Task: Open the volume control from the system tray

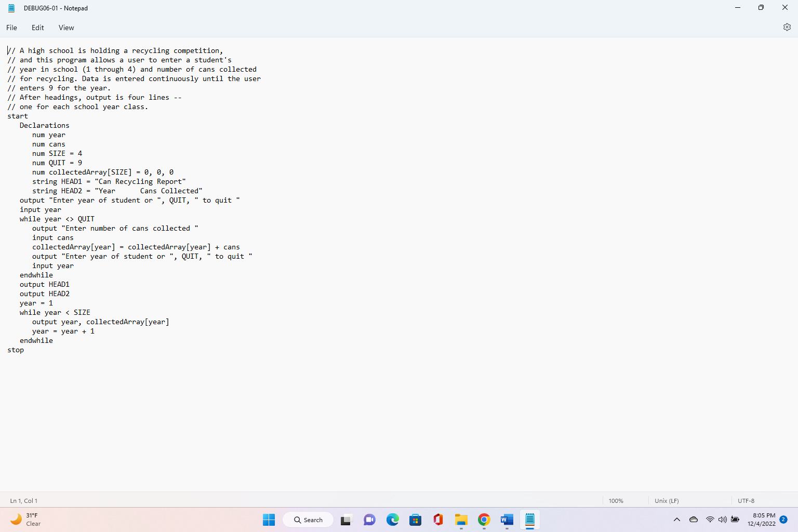Action: tap(723, 520)
